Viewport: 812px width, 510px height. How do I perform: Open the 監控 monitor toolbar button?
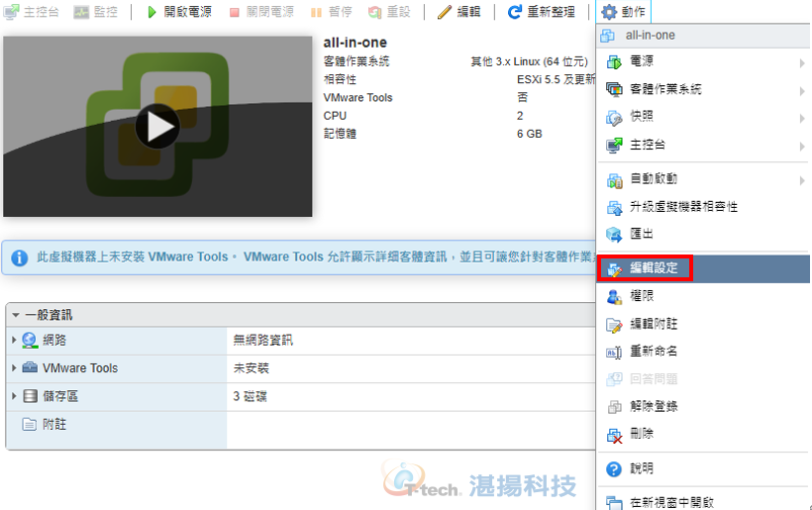95,12
